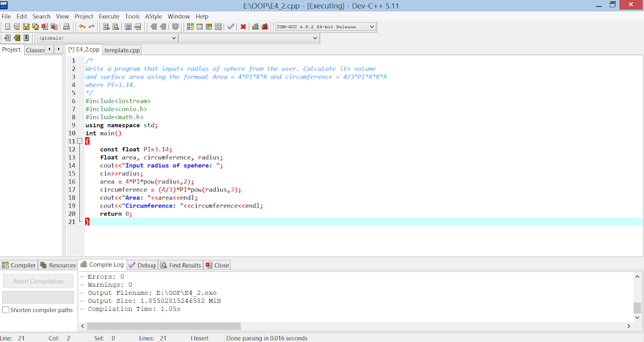Switch to the template.cpp tab
Viewport: 644px width, 342px height.
tap(121, 50)
